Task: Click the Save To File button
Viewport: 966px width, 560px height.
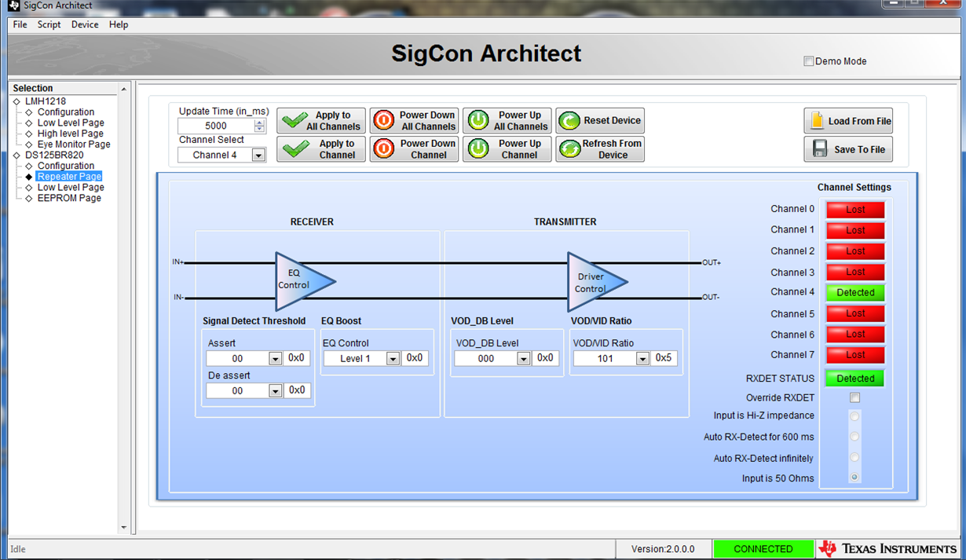Action: tap(848, 149)
